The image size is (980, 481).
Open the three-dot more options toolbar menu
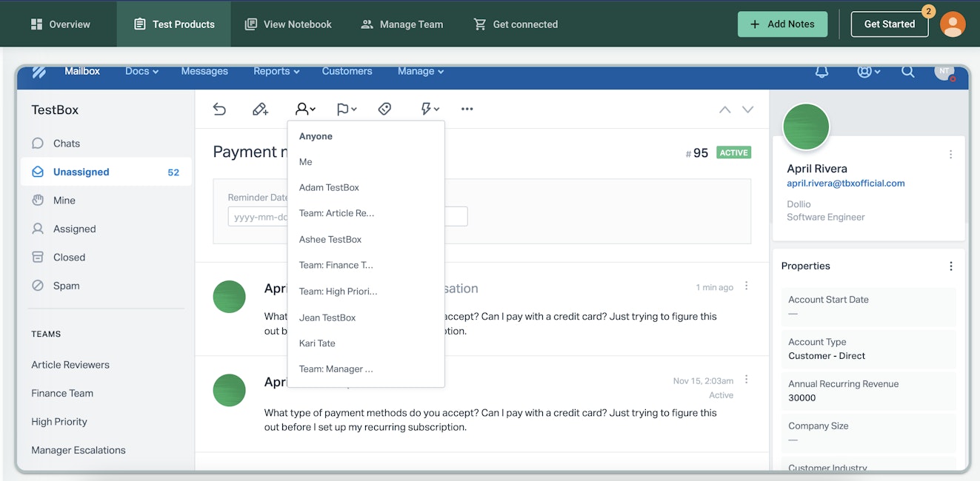[467, 110]
